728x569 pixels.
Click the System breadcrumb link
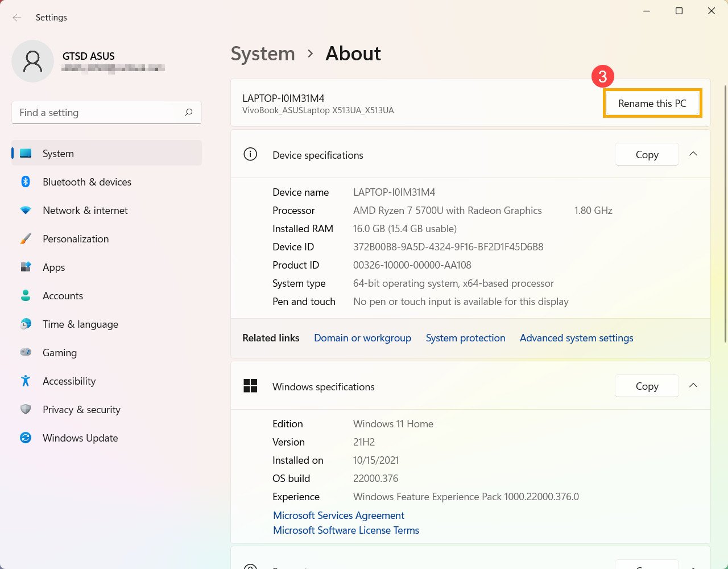pyautogui.click(x=263, y=54)
